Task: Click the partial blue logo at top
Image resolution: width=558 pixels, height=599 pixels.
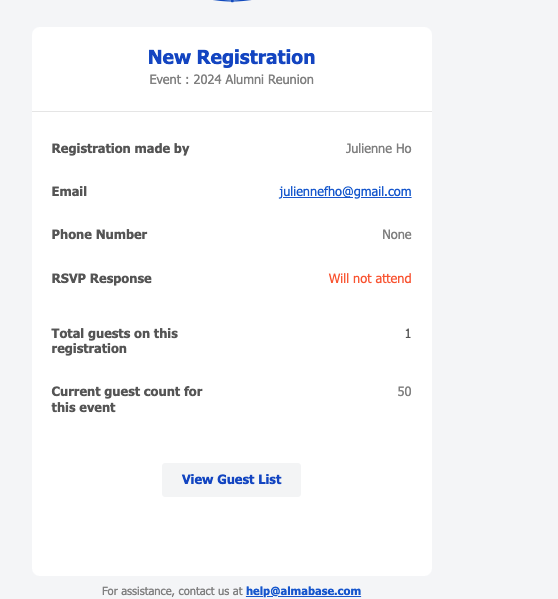Action: tap(232, 1)
